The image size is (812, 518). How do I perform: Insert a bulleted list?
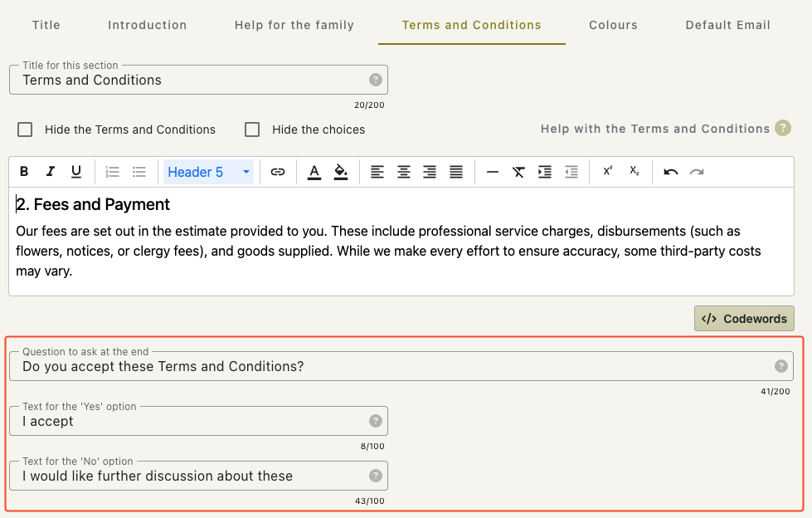point(139,172)
